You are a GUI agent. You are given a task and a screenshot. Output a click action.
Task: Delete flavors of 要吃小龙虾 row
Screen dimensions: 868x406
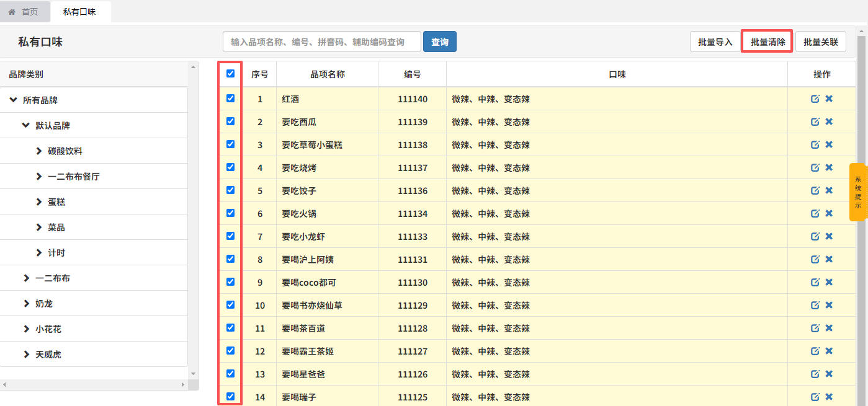[x=829, y=236]
